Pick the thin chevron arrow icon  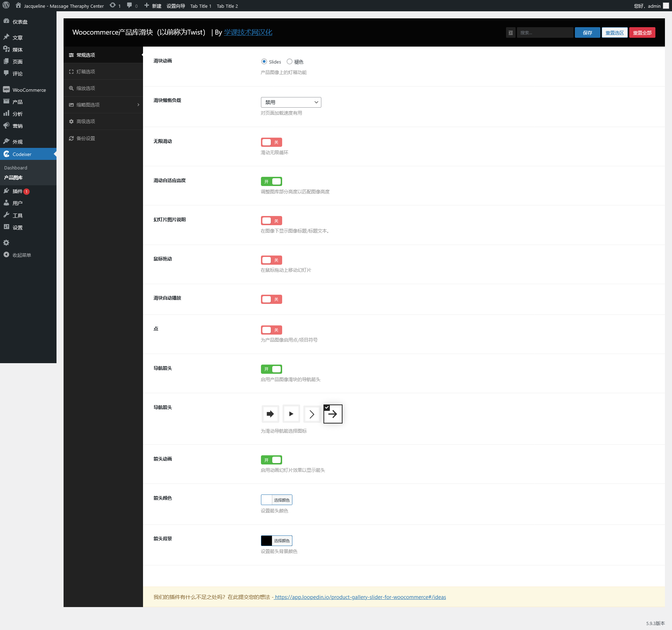click(x=312, y=414)
